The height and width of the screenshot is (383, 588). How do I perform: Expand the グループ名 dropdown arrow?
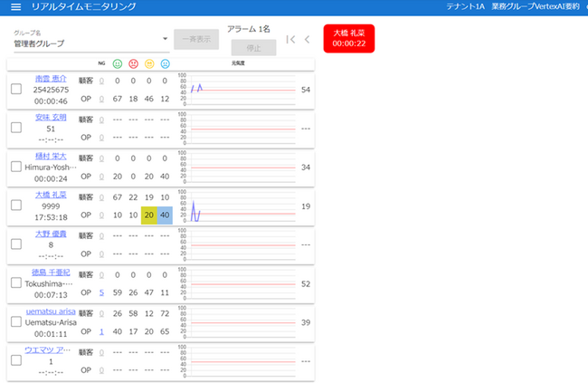tap(165, 39)
